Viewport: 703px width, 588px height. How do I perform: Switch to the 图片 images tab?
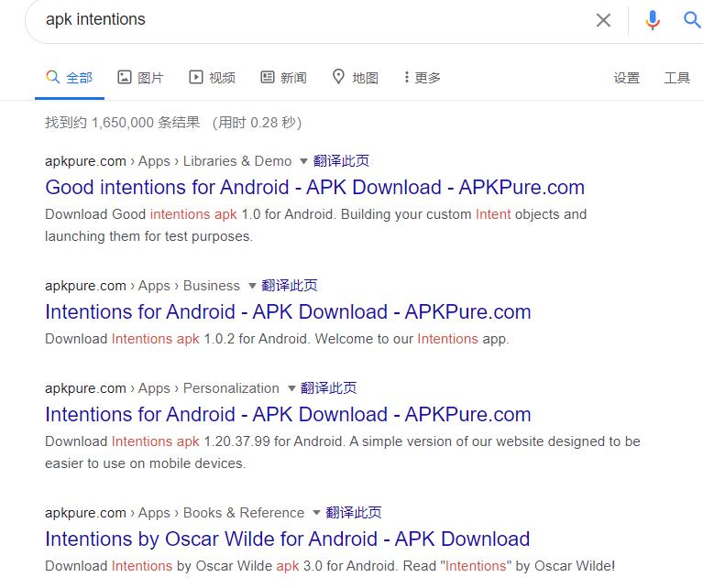tap(140, 78)
